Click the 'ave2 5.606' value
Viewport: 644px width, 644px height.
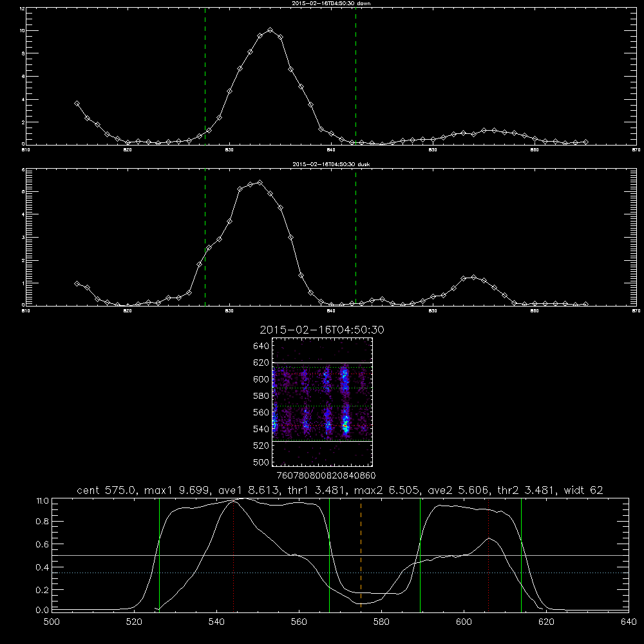point(459,490)
